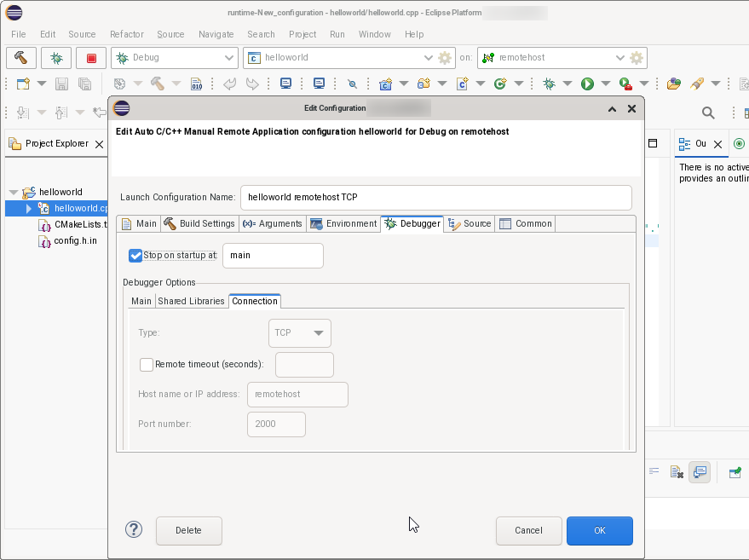Click the Port number input field
Screen dimensions: 749x560
tap(276, 424)
